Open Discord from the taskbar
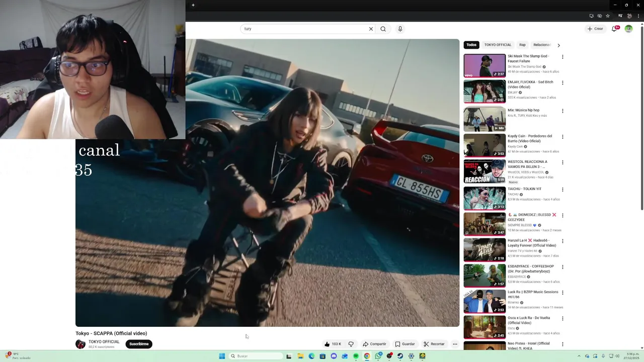Screen dimensions: 644x362 334,356
